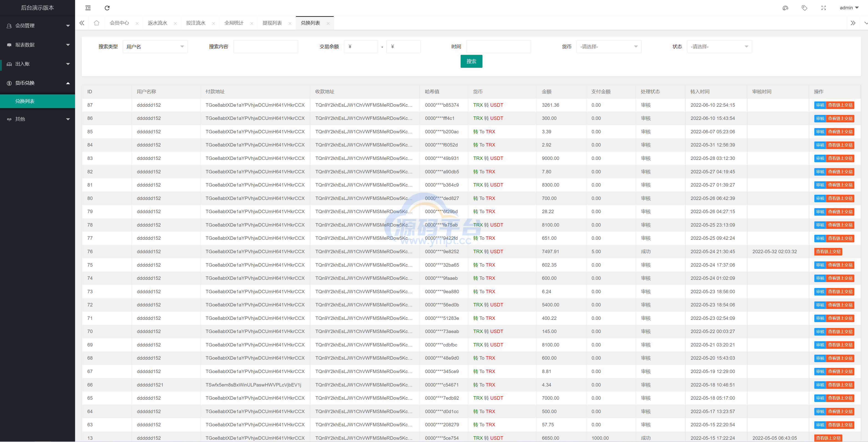Toggle fullscreen mode icon
The image size is (868, 442).
[x=823, y=8]
